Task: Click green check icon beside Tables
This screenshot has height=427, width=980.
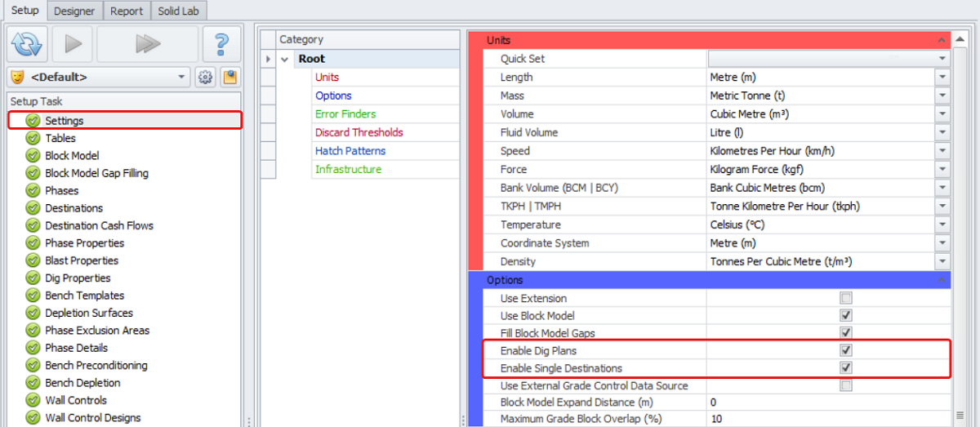Action: [33, 138]
